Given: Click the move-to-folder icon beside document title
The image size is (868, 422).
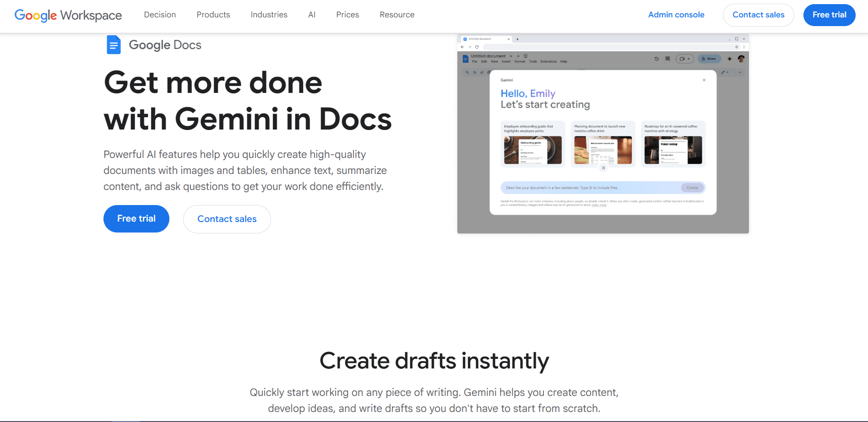Looking at the screenshot, I should click(x=526, y=56).
